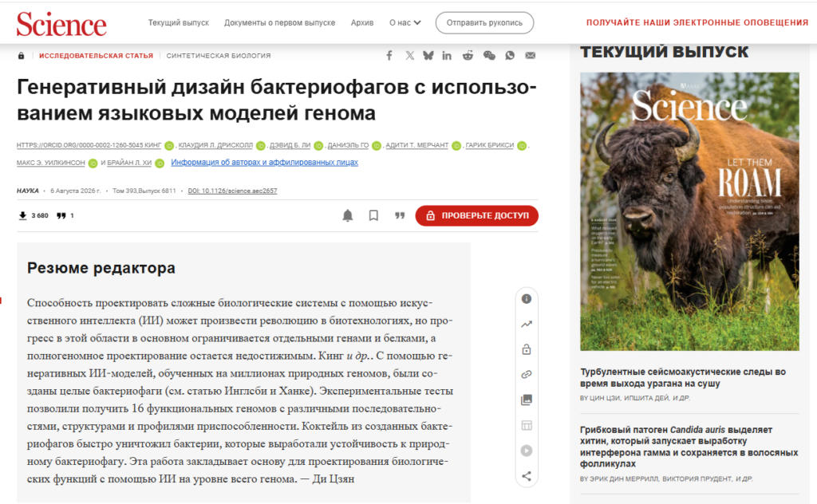Open the DOI link
This screenshot has width=817, height=504.
[232, 191]
